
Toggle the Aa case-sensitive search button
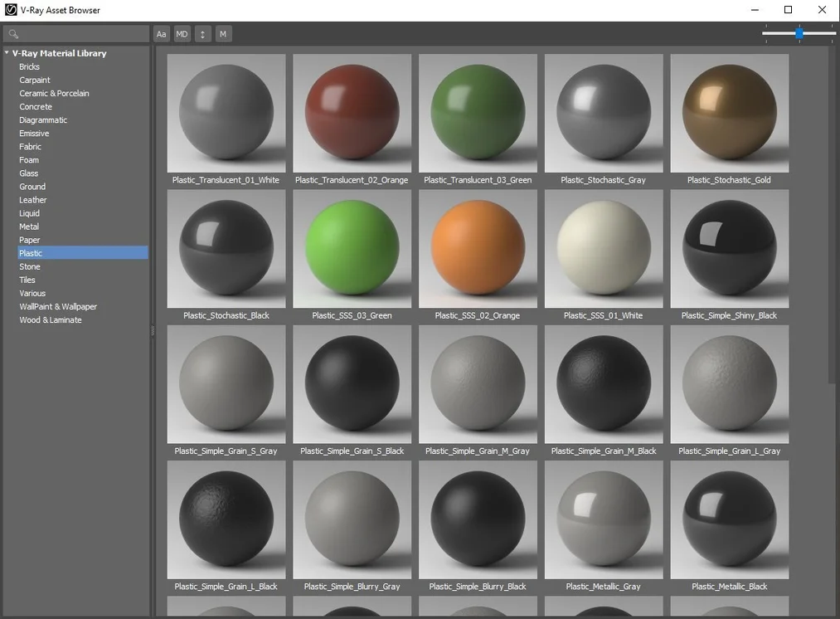[162, 34]
